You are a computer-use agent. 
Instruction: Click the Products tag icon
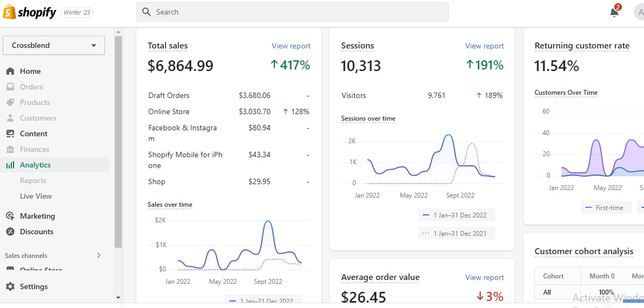point(10,102)
